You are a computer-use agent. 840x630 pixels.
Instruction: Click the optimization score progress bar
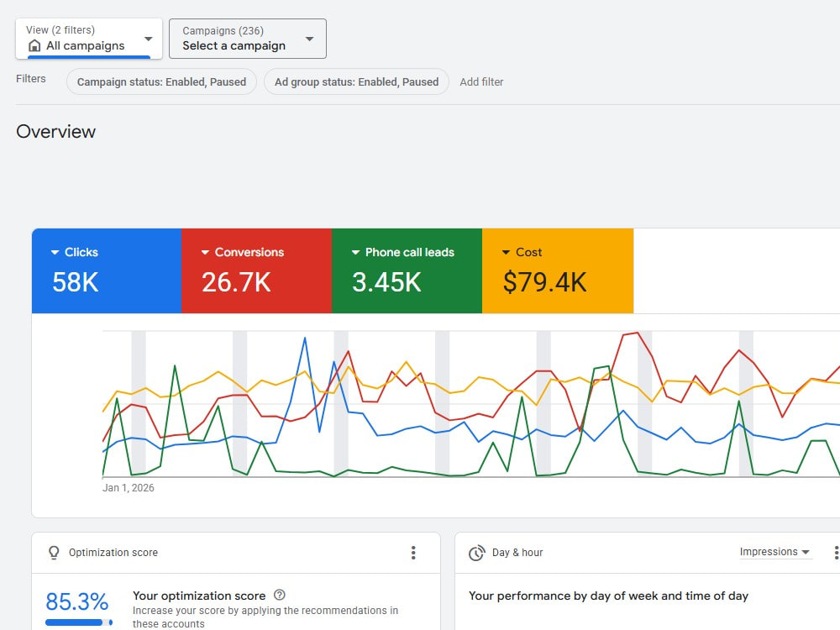point(79,622)
